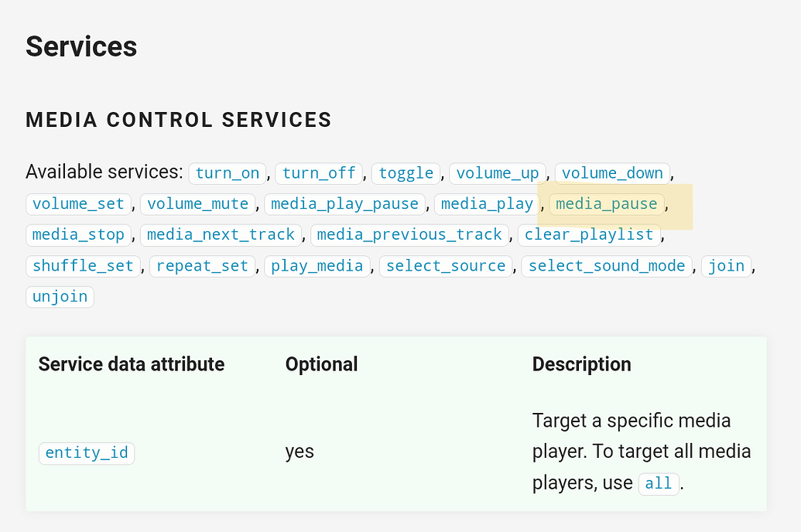Open the turn_off service link

[x=318, y=173]
